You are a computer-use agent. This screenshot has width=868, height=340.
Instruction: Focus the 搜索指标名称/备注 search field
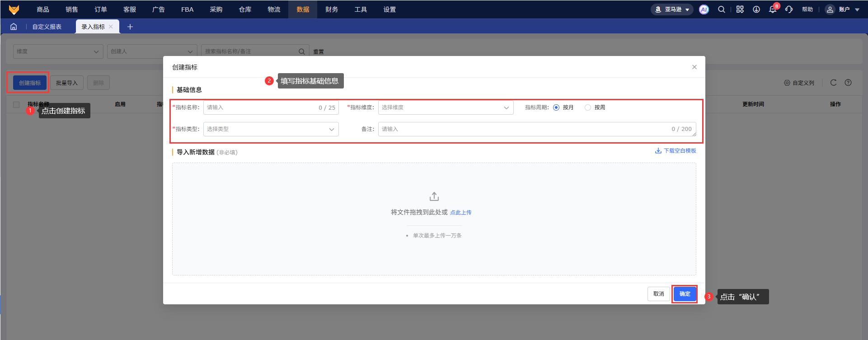pos(255,51)
